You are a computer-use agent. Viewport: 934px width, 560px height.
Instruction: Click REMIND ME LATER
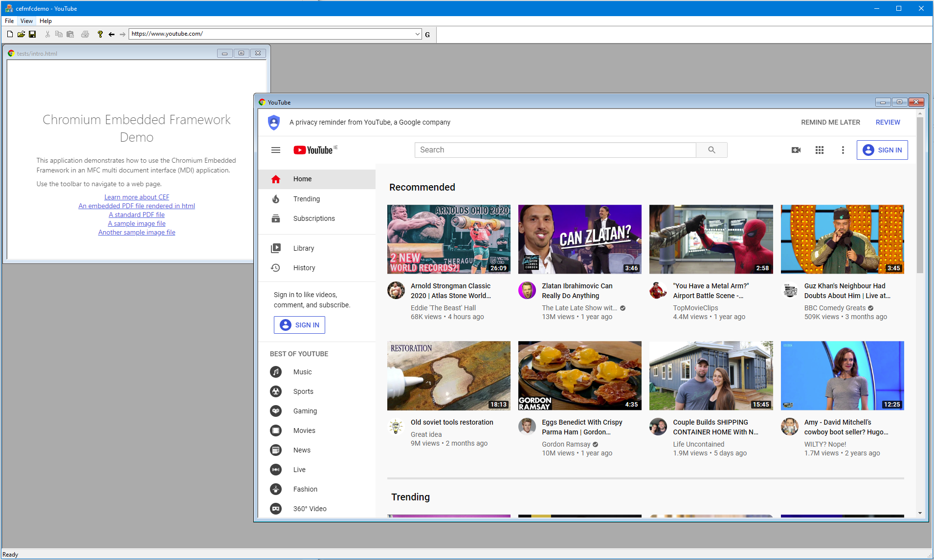pyautogui.click(x=830, y=122)
